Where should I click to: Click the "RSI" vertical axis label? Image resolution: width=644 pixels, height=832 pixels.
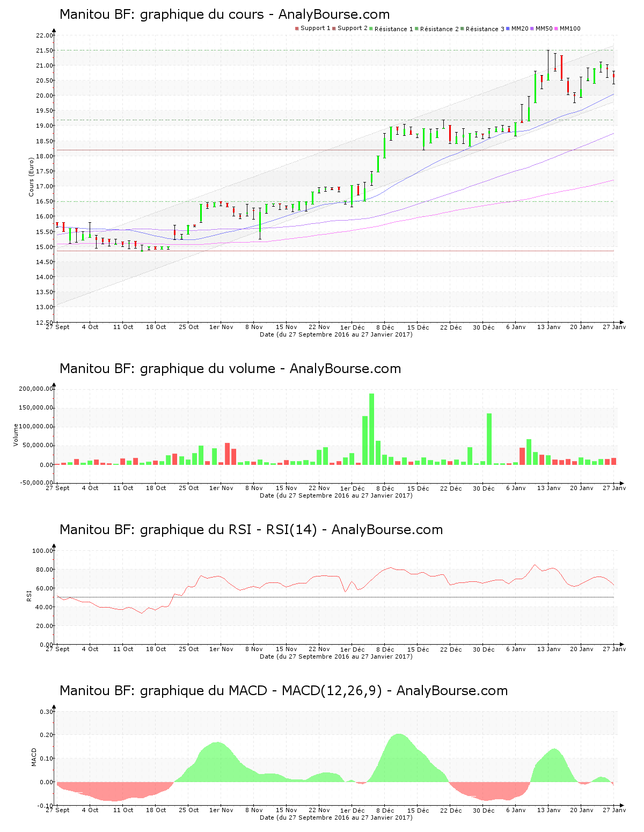[29, 595]
